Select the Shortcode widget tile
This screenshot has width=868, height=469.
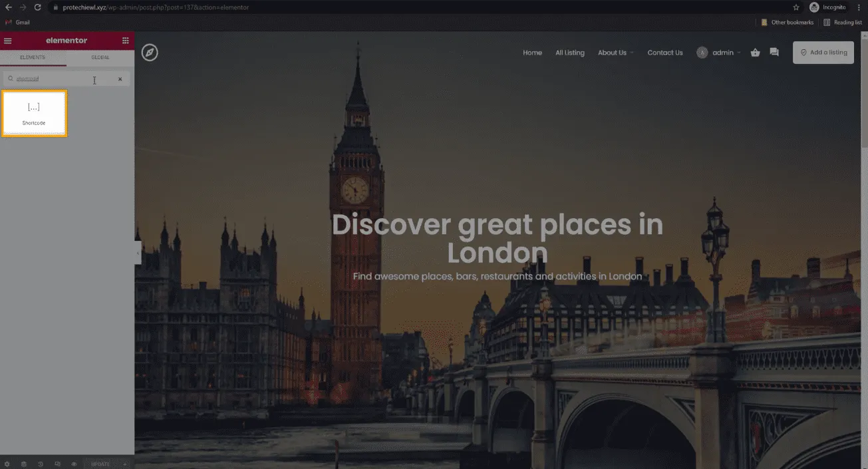coord(34,113)
